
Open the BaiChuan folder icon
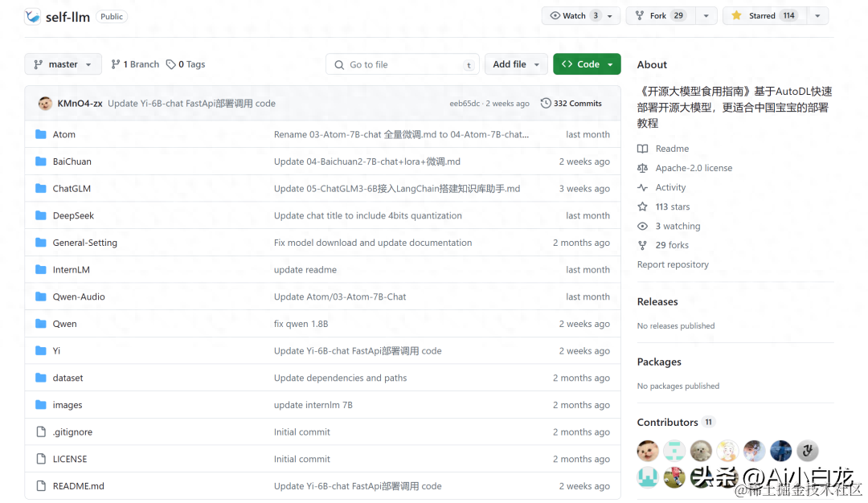pyautogui.click(x=40, y=162)
